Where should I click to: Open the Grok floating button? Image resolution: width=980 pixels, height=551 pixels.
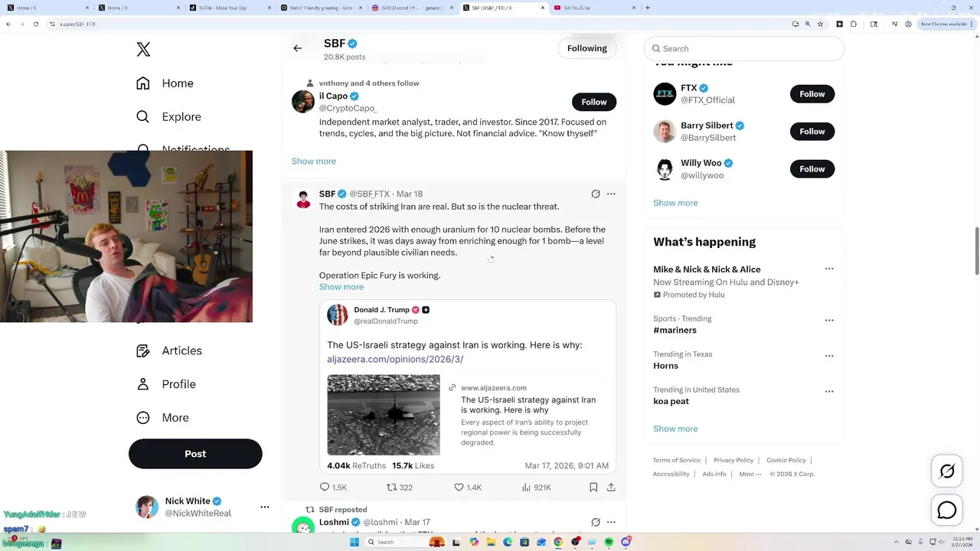pos(947,471)
